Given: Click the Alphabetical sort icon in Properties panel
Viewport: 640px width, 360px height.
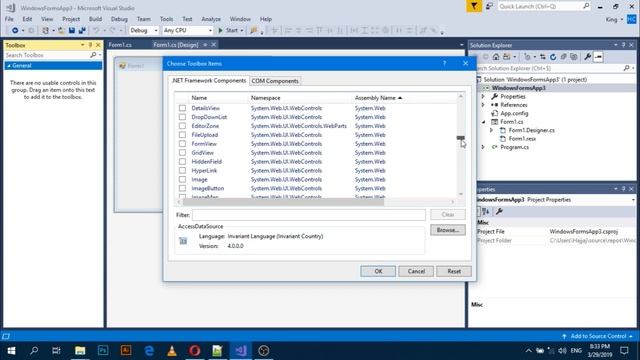Looking at the screenshot, I should click(486, 211).
